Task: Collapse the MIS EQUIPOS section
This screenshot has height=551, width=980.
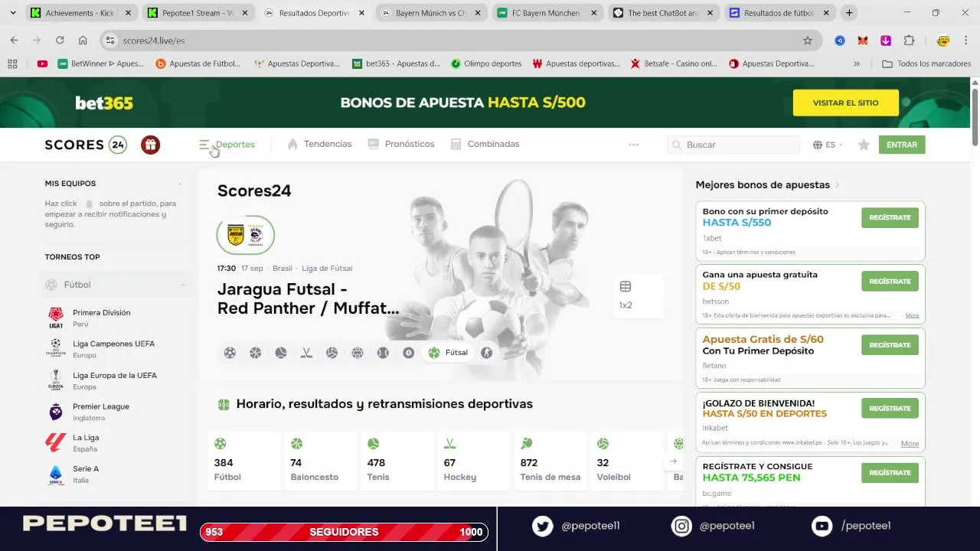Action: point(180,184)
